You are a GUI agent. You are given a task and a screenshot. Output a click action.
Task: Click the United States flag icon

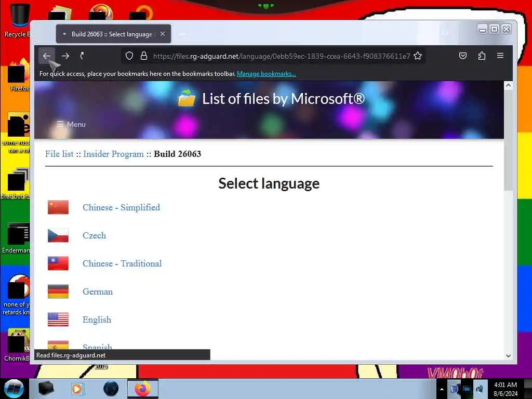point(58,320)
